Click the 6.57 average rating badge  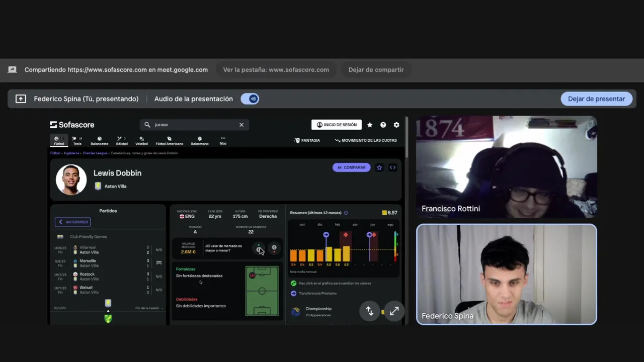pyautogui.click(x=390, y=213)
